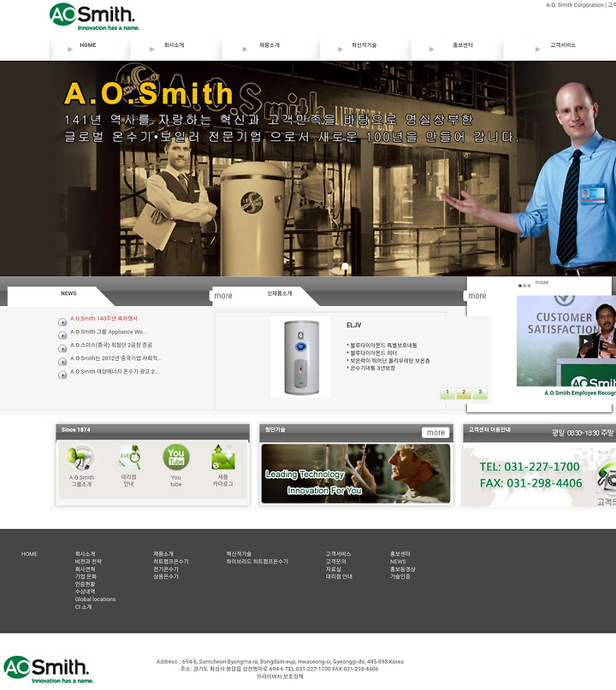616x690 pixels.
Task: Click footer 인증현황 link
Action: point(85,584)
